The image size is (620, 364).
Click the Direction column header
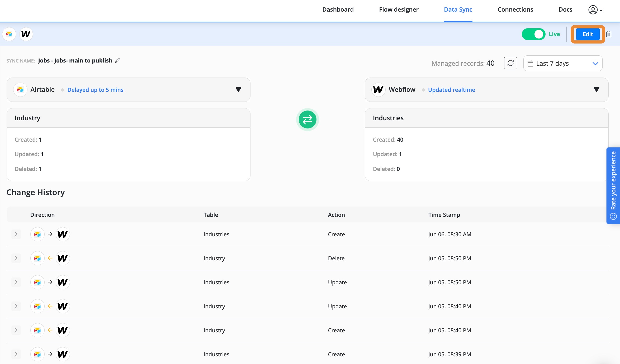click(x=42, y=215)
